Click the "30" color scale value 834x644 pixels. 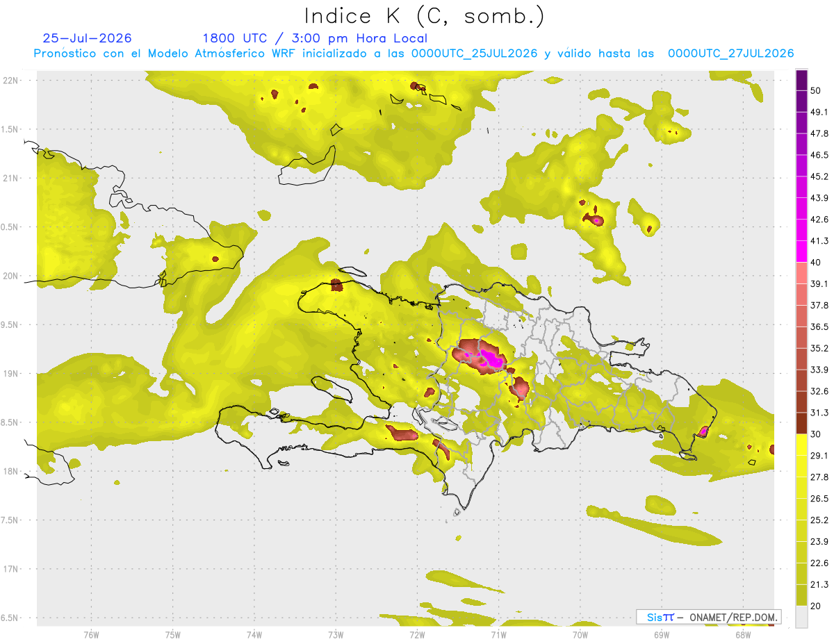point(816,434)
